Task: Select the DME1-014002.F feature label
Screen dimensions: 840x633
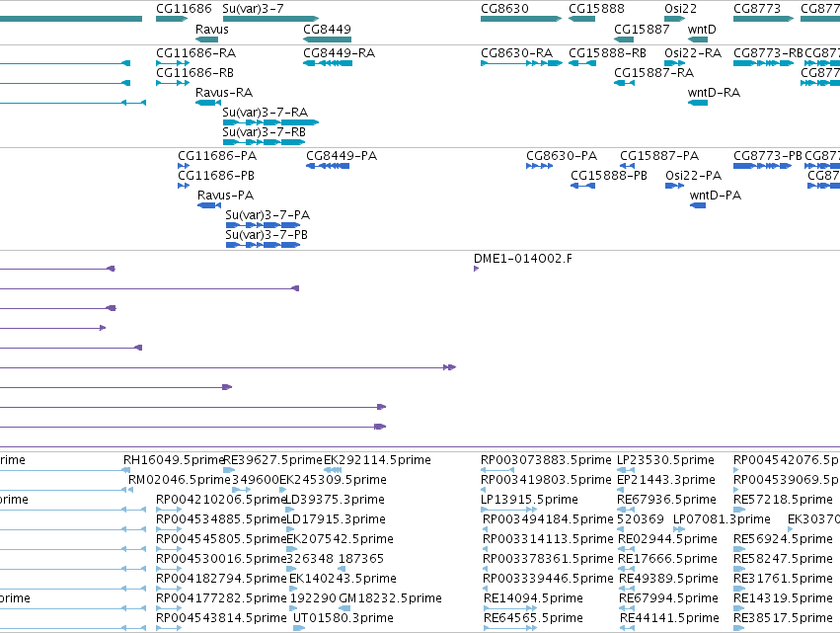Action: point(522,259)
